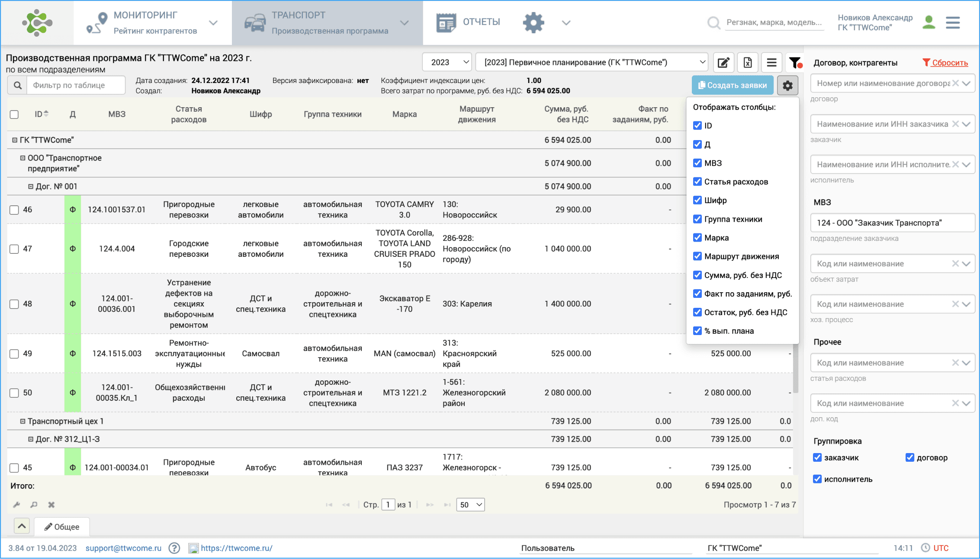Click the column settings gear button
Image resolution: width=980 pixels, height=559 pixels.
(787, 86)
